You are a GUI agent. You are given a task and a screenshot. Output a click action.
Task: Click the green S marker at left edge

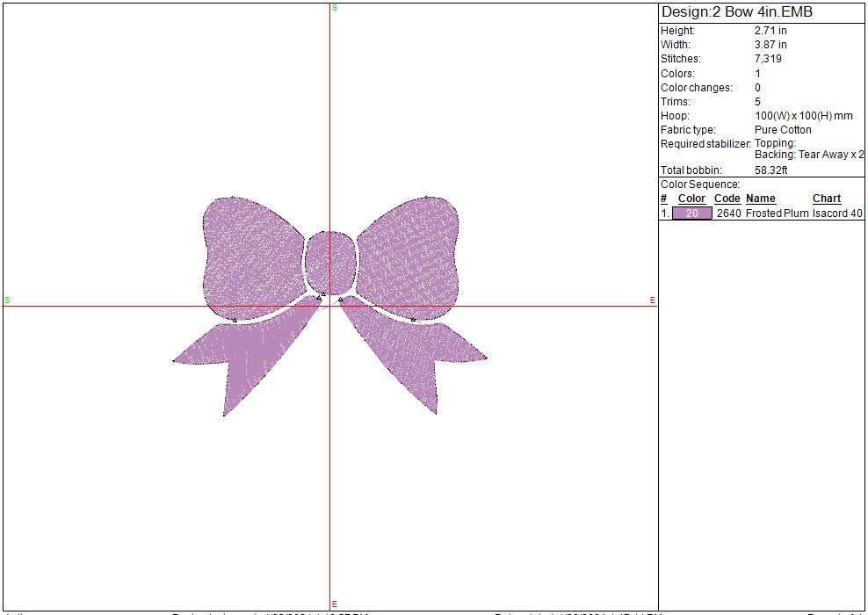(x=7, y=300)
